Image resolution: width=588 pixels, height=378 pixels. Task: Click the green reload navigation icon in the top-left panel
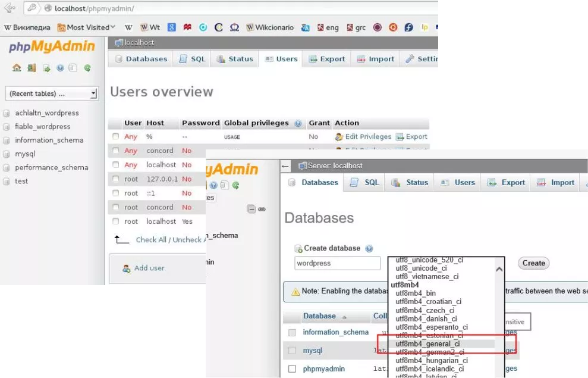point(87,68)
